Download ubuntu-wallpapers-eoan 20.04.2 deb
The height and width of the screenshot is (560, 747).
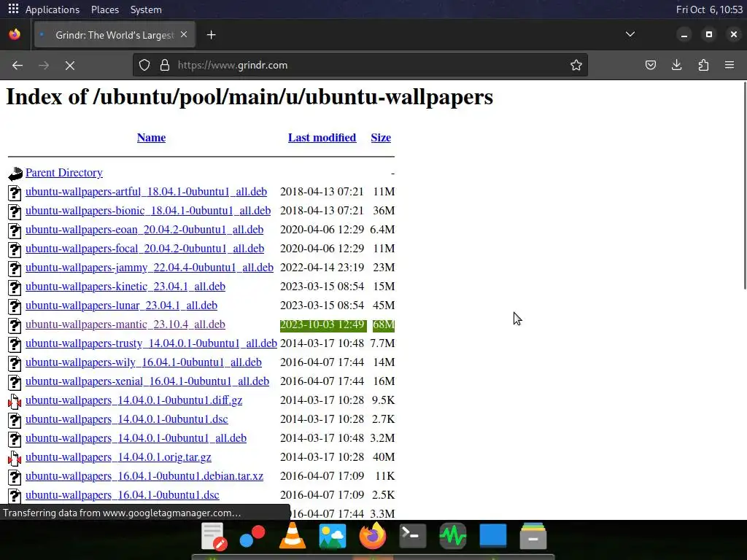(x=144, y=230)
